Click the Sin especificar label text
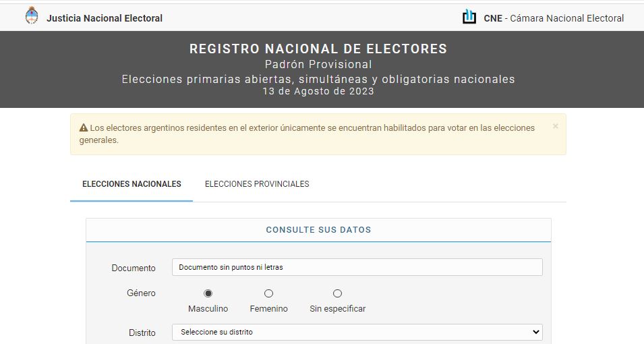This screenshot has width=644, height=344. click(x=338, y=309)
